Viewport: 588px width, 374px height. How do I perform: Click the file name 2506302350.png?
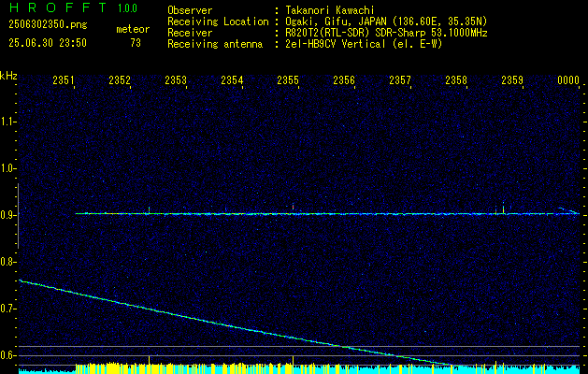click(x=48, y=25)
